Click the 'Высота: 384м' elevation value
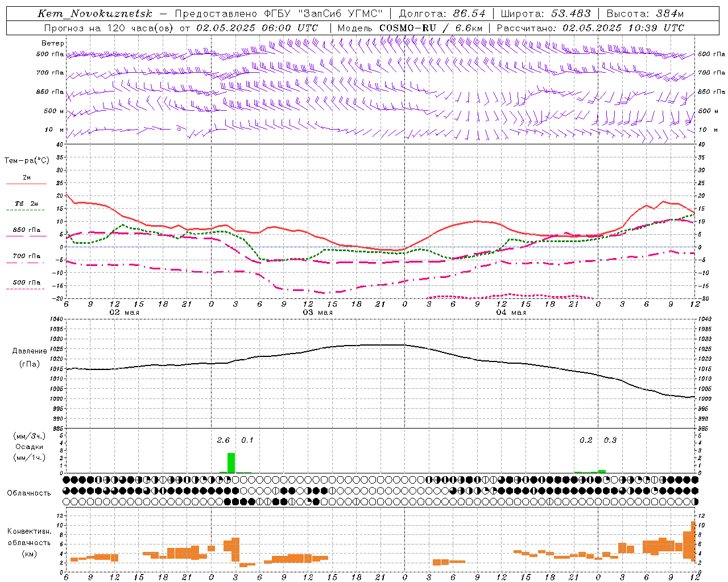 pos(645,14)
